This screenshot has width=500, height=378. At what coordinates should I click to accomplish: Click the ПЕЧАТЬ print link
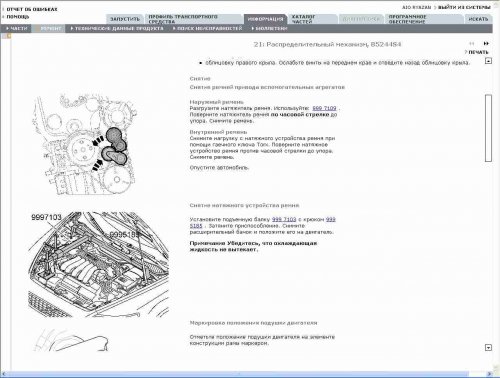click(478, 52)
